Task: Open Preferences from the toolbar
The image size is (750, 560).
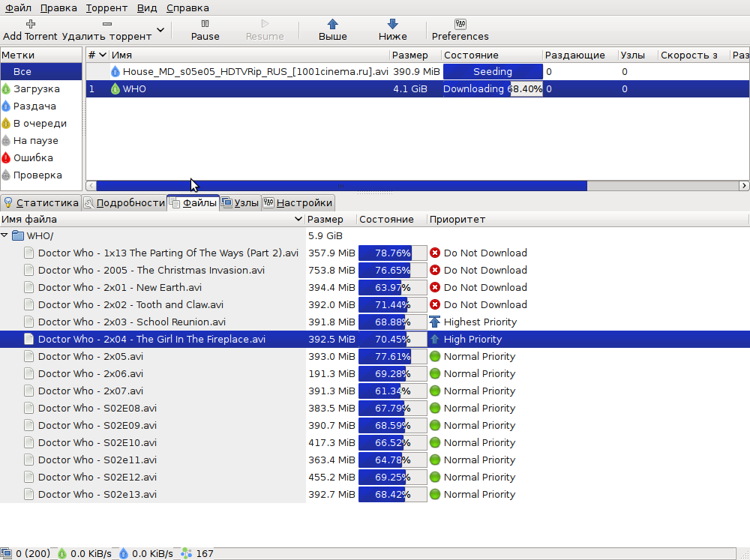Action: (460, 30)
